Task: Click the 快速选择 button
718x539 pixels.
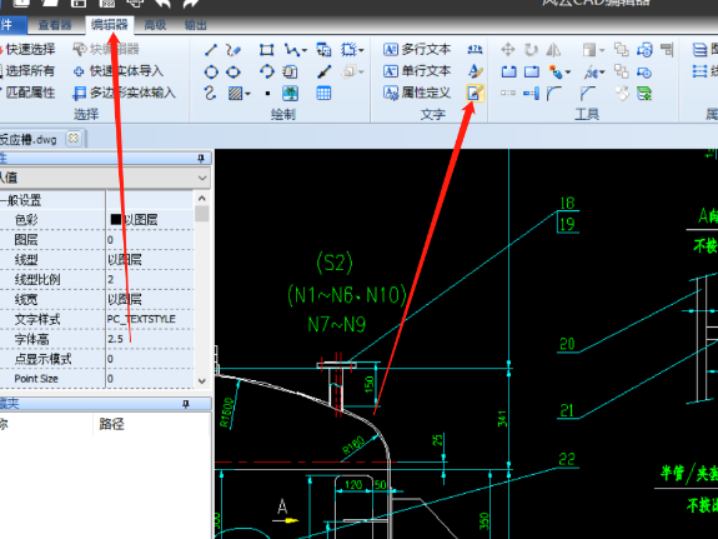Action: point(29,49)
